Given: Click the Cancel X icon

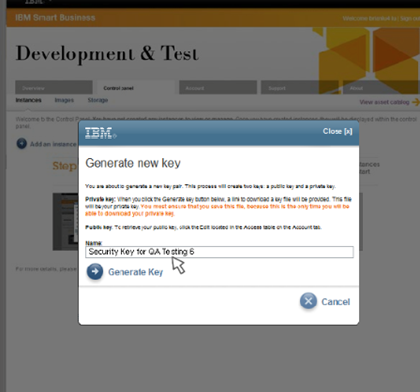Looking at the screenshot, I should (x=308, y=301).
